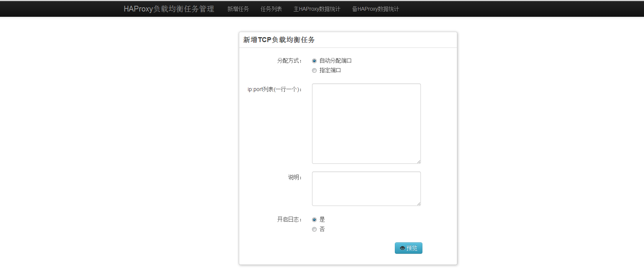This screenshot has width=644, height=276.
Task: Choose 是 for 开启日志
Action: (x=314, y=220)
